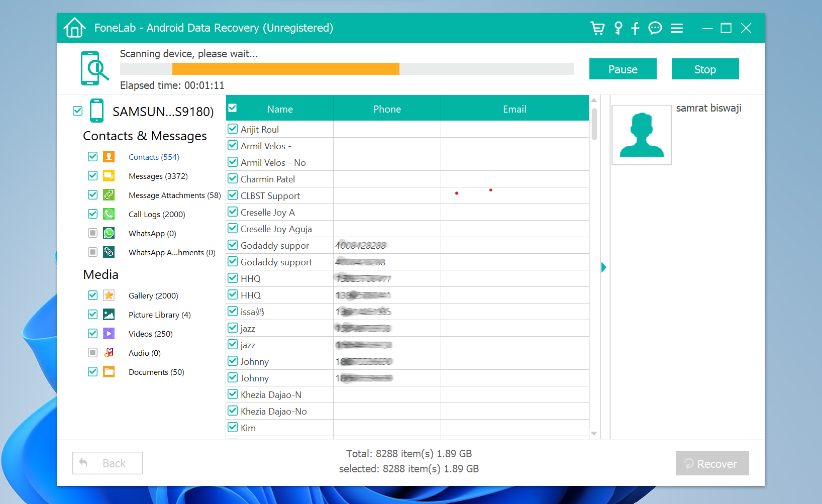Select the Documents folder icon
Screen dimensions: 822x504
109,371
